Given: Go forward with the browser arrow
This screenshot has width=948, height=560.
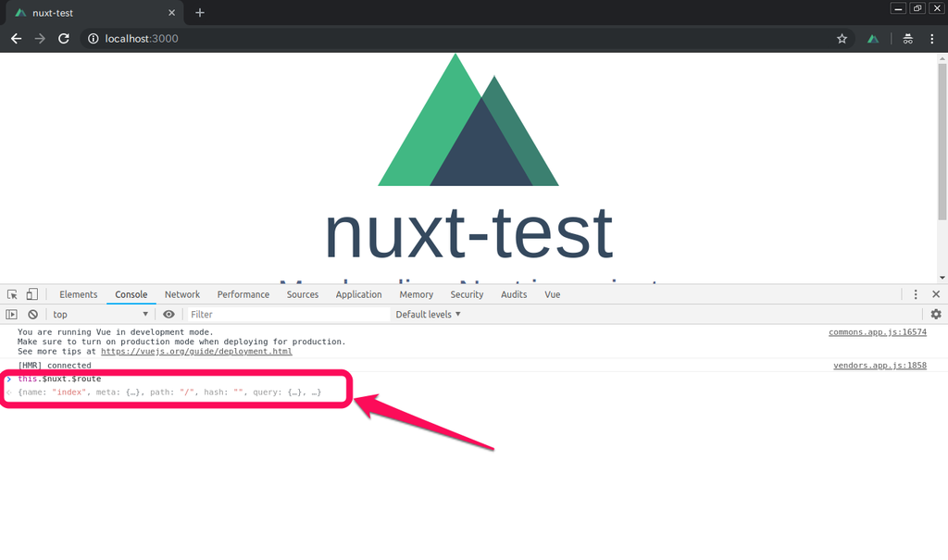Looking at the screenshot, I should (40, 39).
